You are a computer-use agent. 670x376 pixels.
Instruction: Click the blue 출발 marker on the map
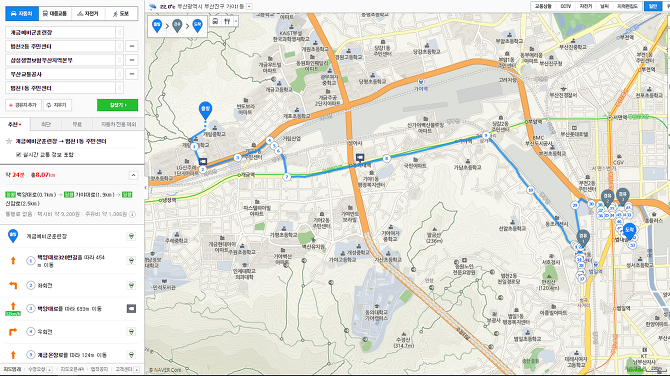(x=206, y=110)
